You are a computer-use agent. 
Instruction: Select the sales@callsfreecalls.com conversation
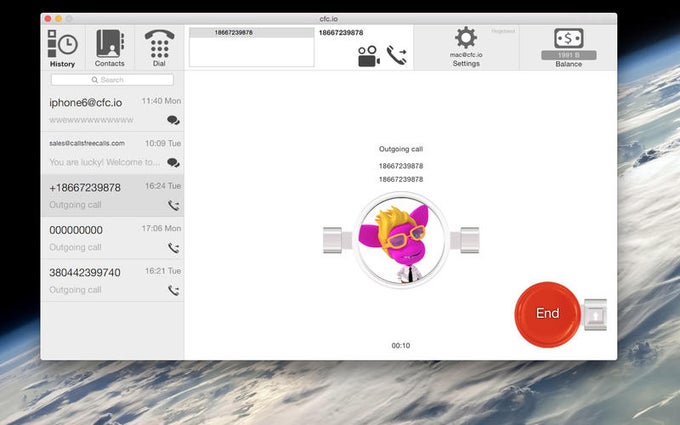113,153
